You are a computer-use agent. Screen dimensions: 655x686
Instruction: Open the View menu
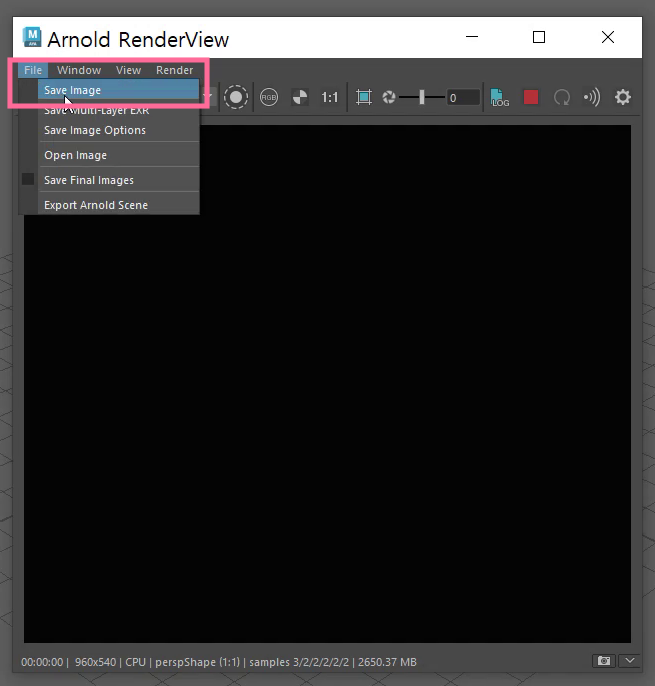(x=128, y=70)
